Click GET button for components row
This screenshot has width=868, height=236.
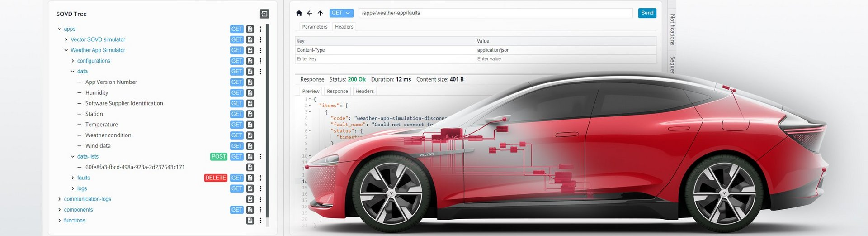[237, 210]
